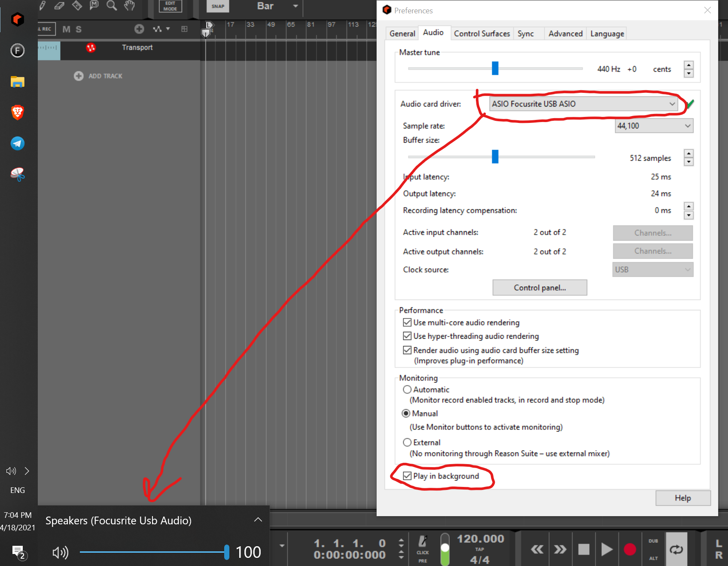Toggle Use multi-core audio rendering checkbox
This screenshot has height=566, width=728.
407,322
